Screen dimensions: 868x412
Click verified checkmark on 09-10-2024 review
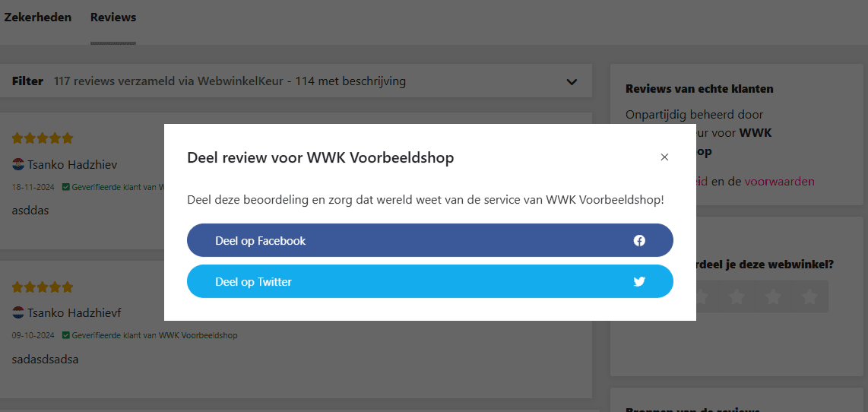pos(66,335)
